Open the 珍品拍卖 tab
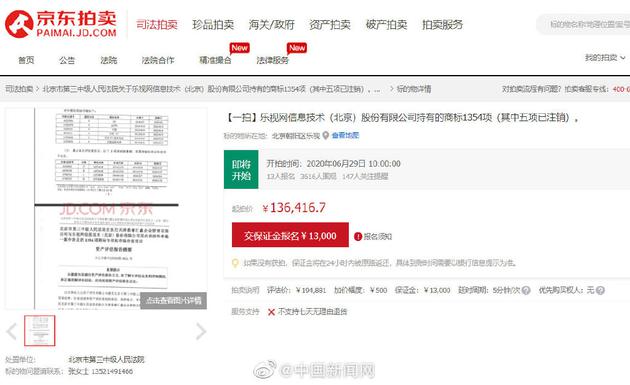630x385 pixels. click(213, 25)
